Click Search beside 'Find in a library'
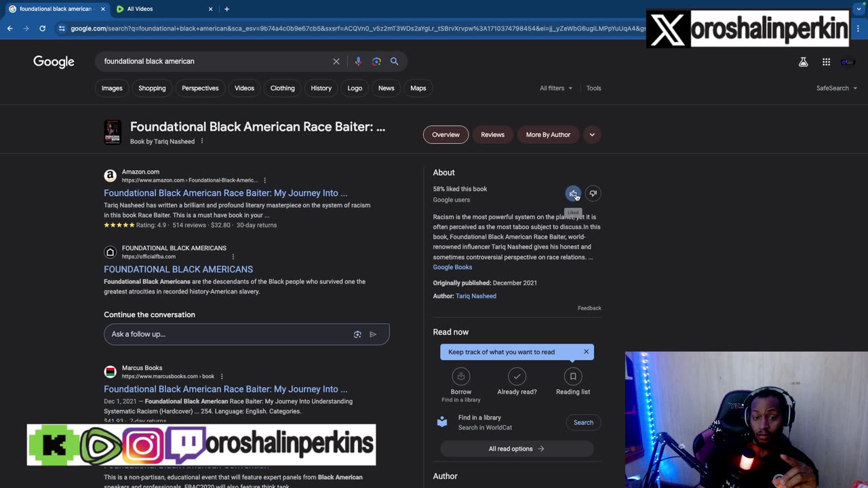Screen dimensions: 868x488 click(583, 422)
